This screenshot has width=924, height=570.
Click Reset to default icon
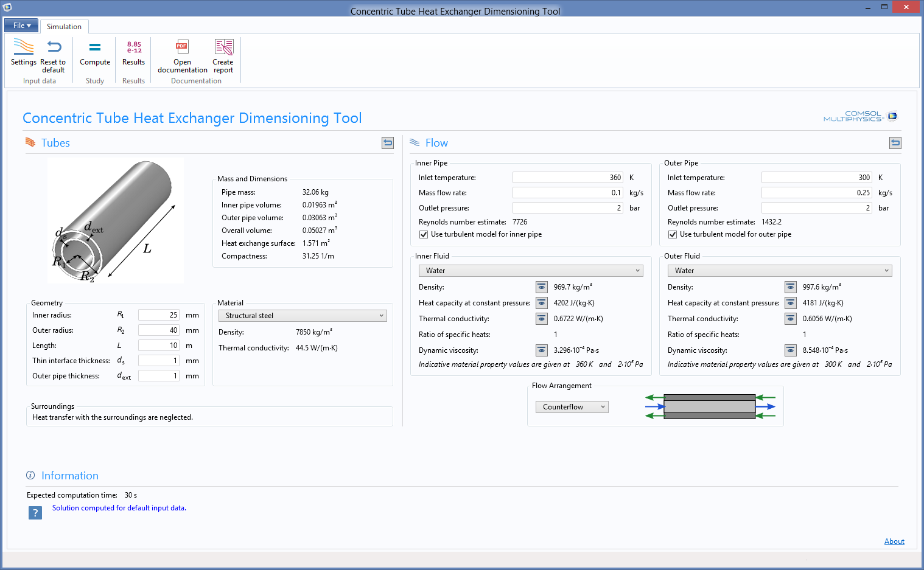[x=54, y=47]
